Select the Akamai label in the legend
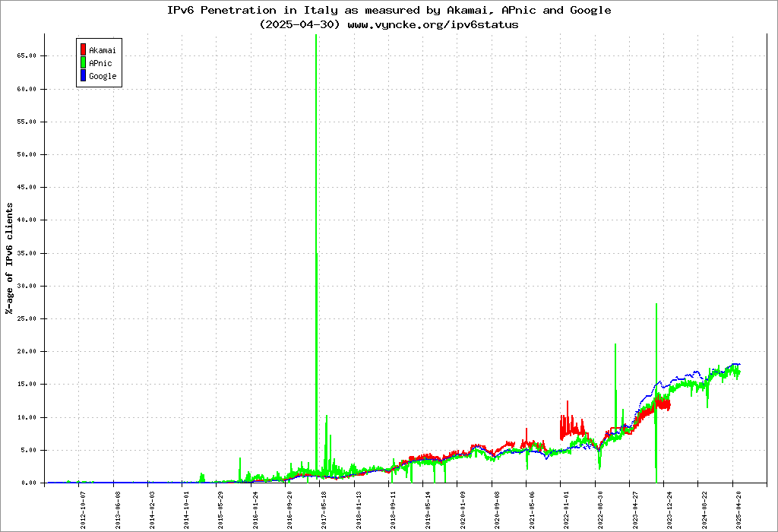778x532 pixels. click(x=102, y=51)
